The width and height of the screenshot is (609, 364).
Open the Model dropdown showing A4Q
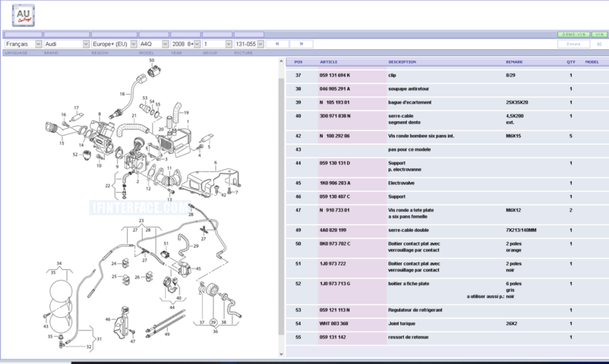[154, 44]
